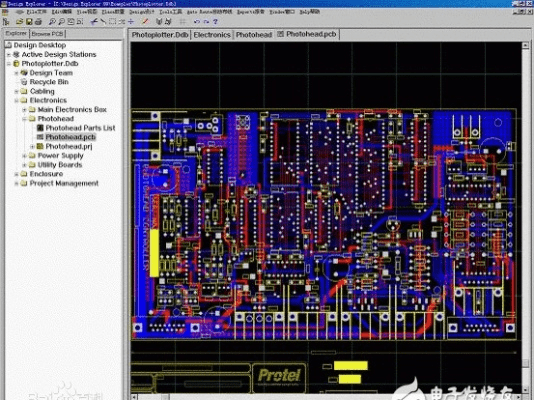The width and height of the screenshot is (534, 400).
Task: Expand the Main Electronics Box folder
Action: pos(24,110)
